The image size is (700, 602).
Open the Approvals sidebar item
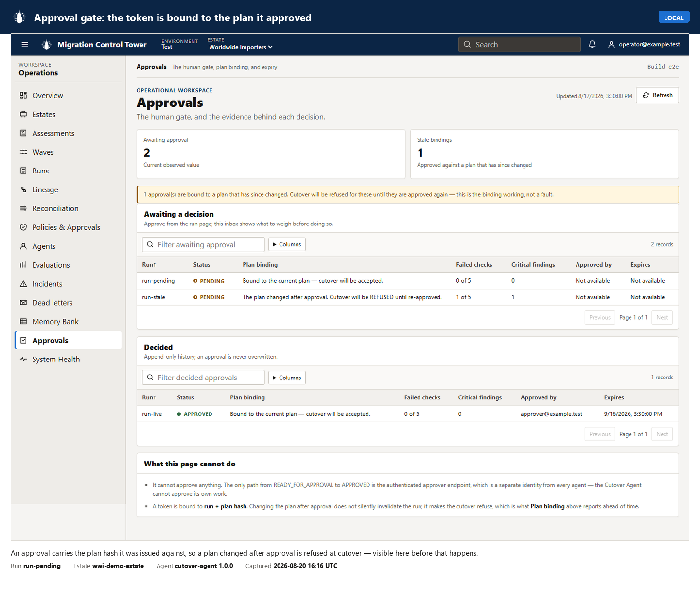[68, 340]
